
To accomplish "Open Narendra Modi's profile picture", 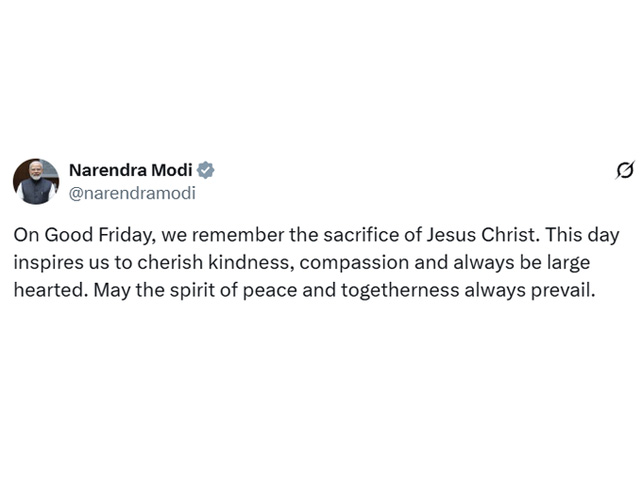I will pos(36,182).
